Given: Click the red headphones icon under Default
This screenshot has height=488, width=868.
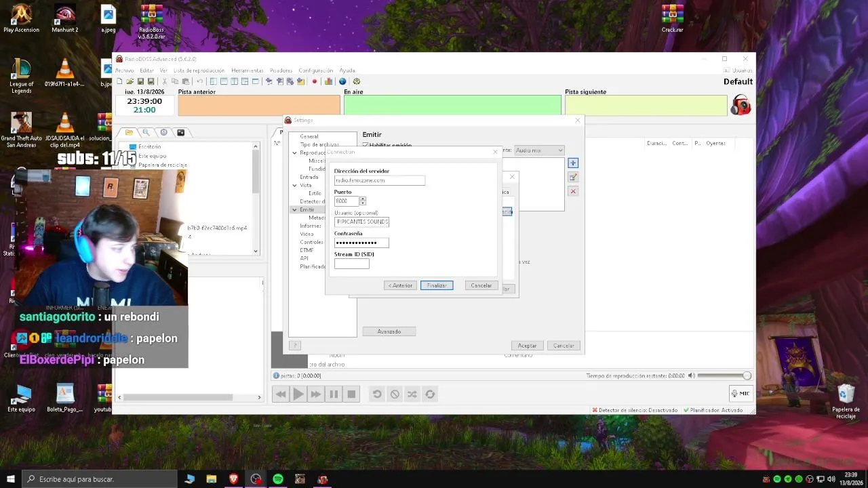Looking at the screenshot, I should tap(741, 105).
